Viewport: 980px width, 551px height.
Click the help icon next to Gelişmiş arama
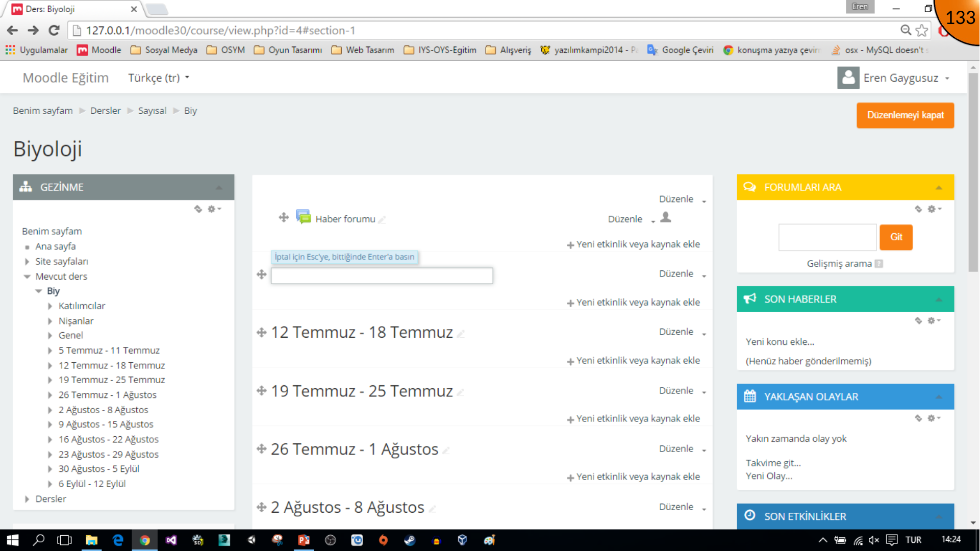[x=878, y=264]
